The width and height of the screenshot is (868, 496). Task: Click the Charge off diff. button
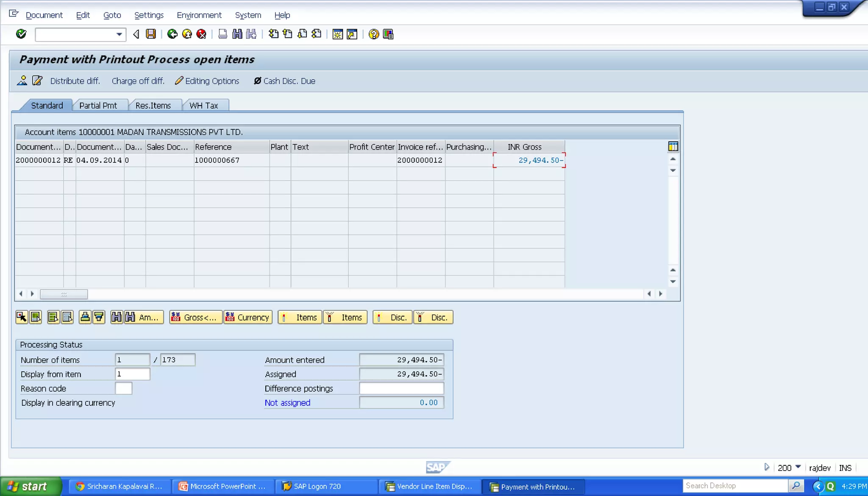(x=138, y=81)
